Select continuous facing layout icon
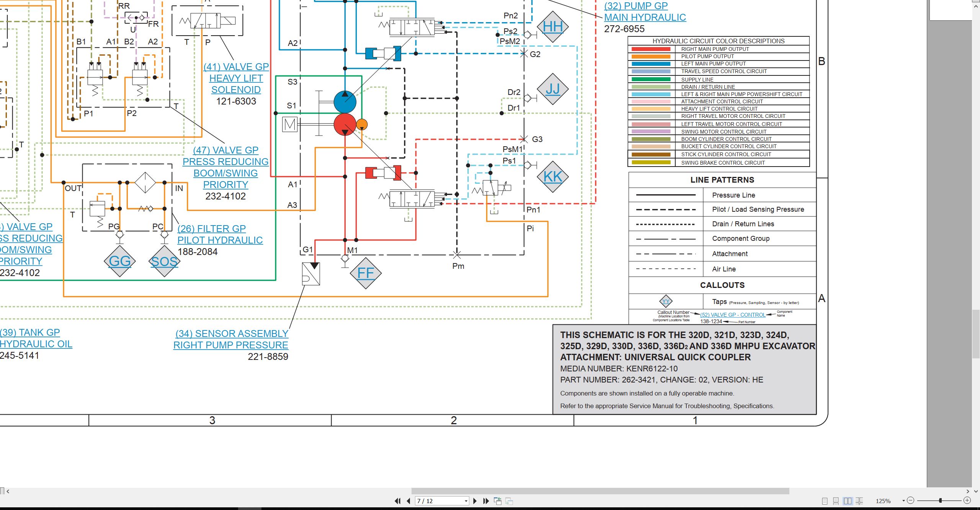The height and width of the screenshot is (510, 980). pos(859,501)
